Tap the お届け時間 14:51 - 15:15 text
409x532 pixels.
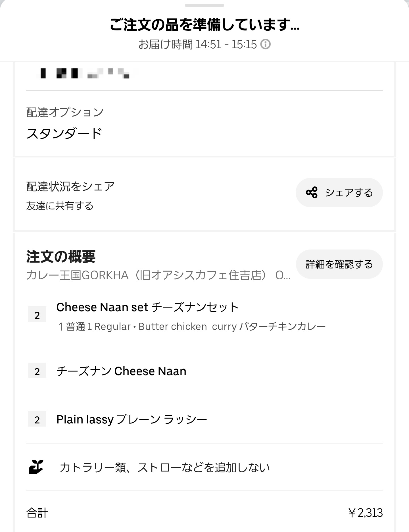(x=197, y=44)
